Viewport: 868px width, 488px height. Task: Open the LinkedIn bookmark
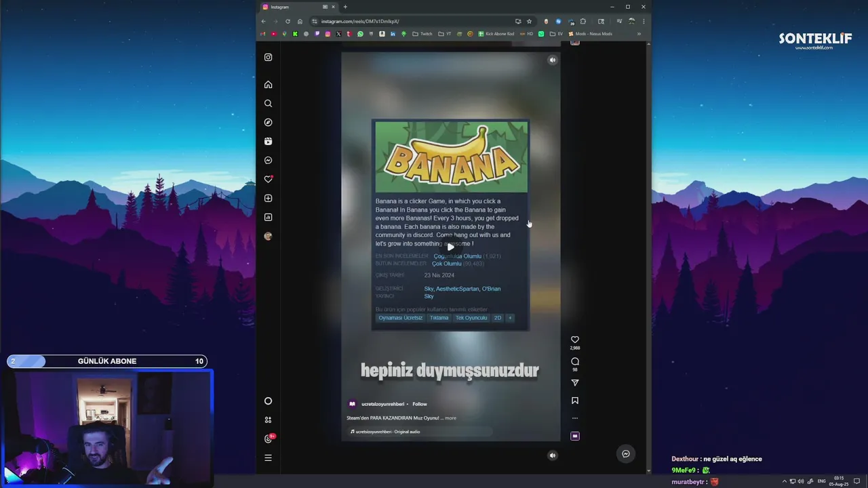pyautogui.click(x=393, y=34)
